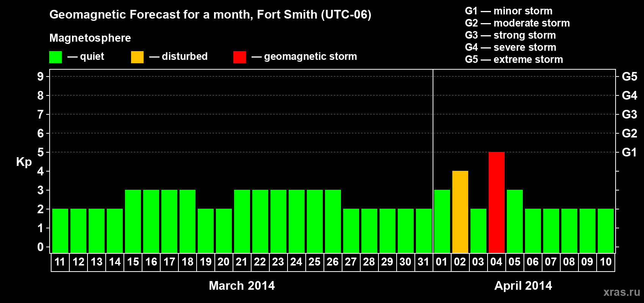Click the date cell 05 on the axis

(514, 262)
